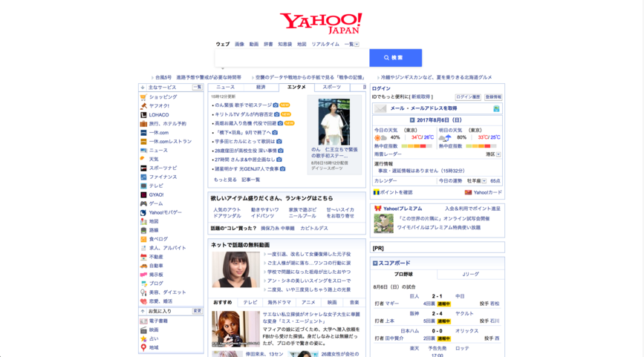Click the ゲーム controller icon
644x357 pixels.
coord(143,203)
